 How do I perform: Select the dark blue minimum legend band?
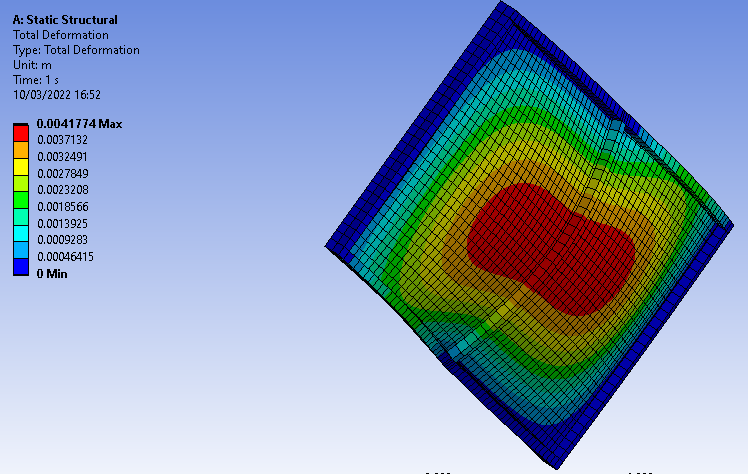coord(21,267)
